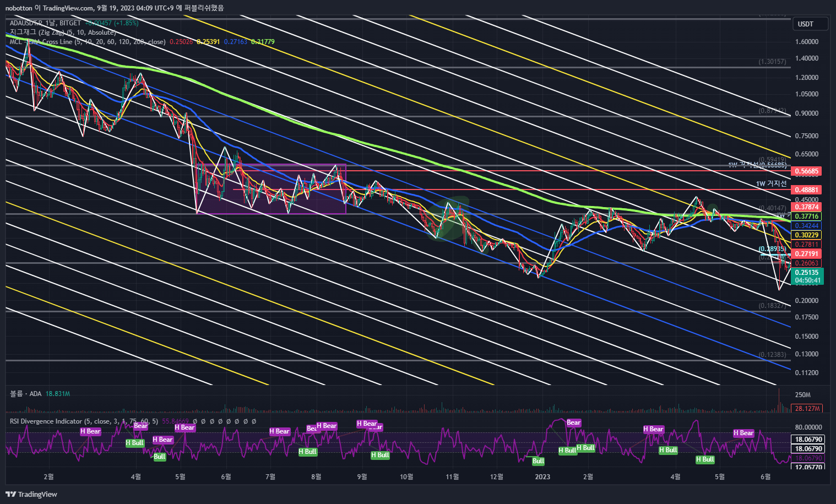
Task: Click the 1.60000 price axis tick
Action: [807, 42]
